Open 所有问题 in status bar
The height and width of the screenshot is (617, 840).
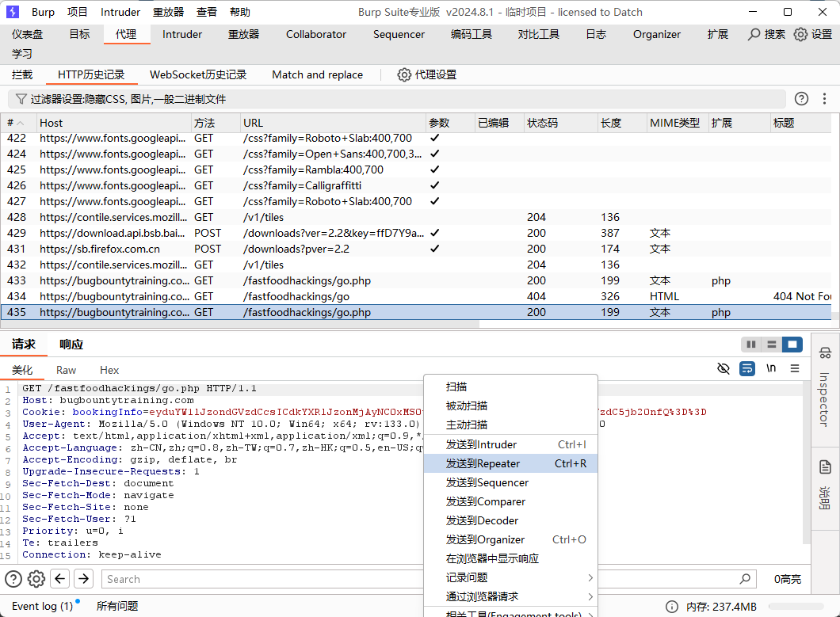[x=117, y=606]
